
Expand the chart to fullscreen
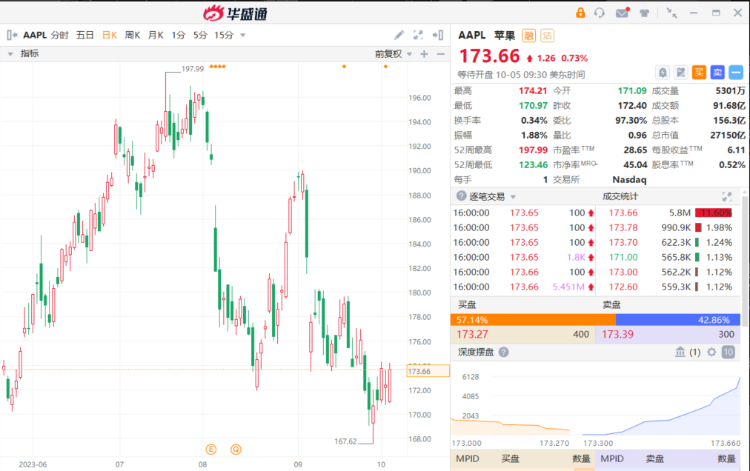tap(418, 35)
